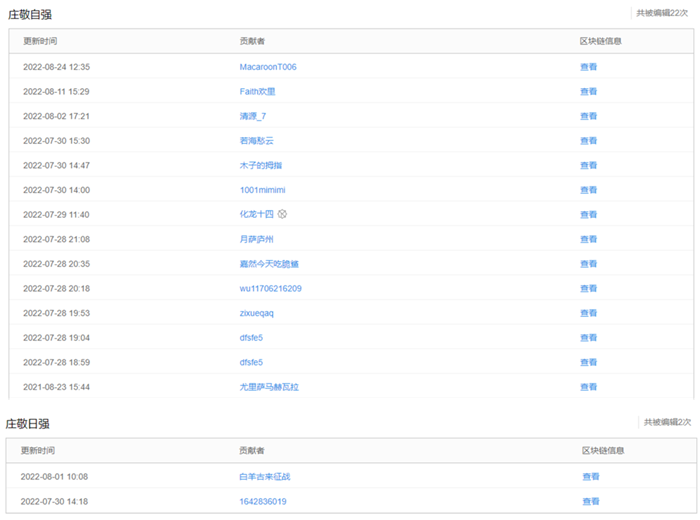This screenshot has height=520, width=700.
Task: Click contributor link 清源_7
Action: click(x=253, y=116)
